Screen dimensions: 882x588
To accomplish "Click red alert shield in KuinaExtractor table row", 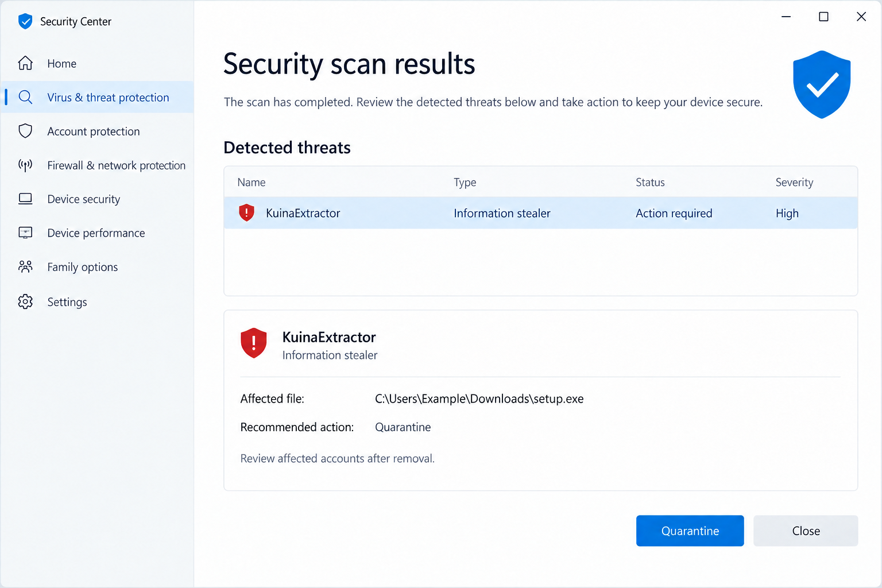I will [x=246, y=213].
